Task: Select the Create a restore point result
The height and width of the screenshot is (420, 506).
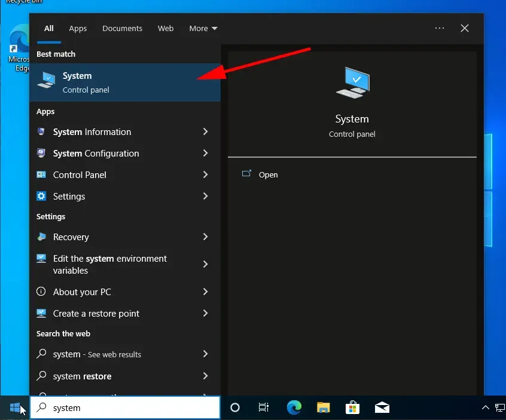Action: [x=125, y=313]
